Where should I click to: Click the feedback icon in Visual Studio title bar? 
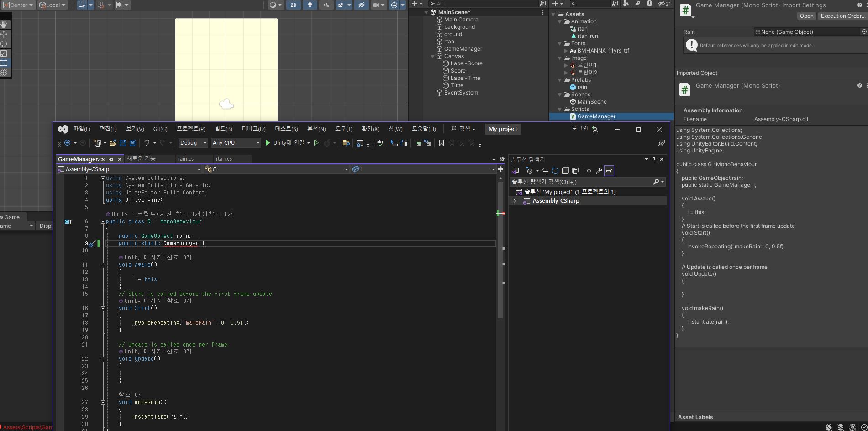click(661, 143)
